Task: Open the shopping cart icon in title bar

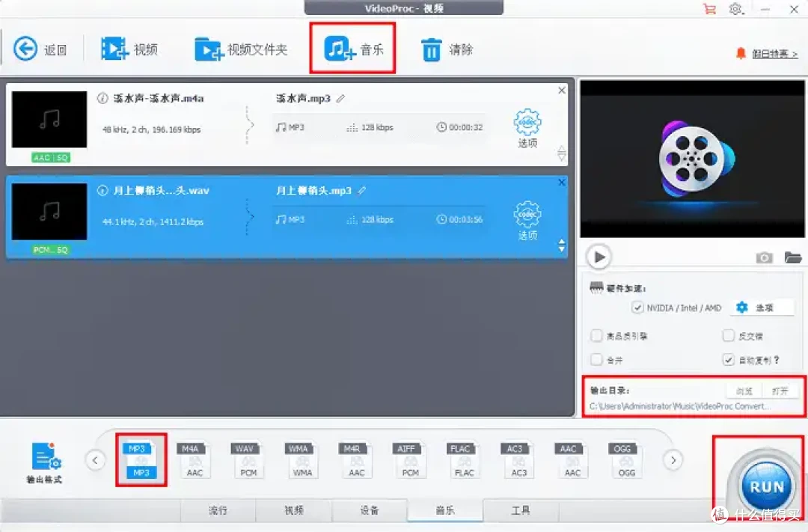Action: point(709,9)
